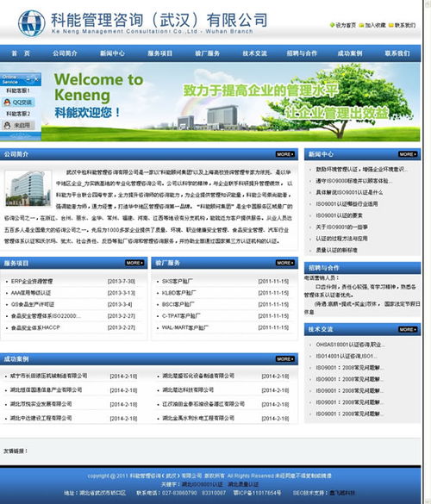Viewport: 431px width, 504px height.
Task: Open SKS客户验厂 link
Action: 178,281
